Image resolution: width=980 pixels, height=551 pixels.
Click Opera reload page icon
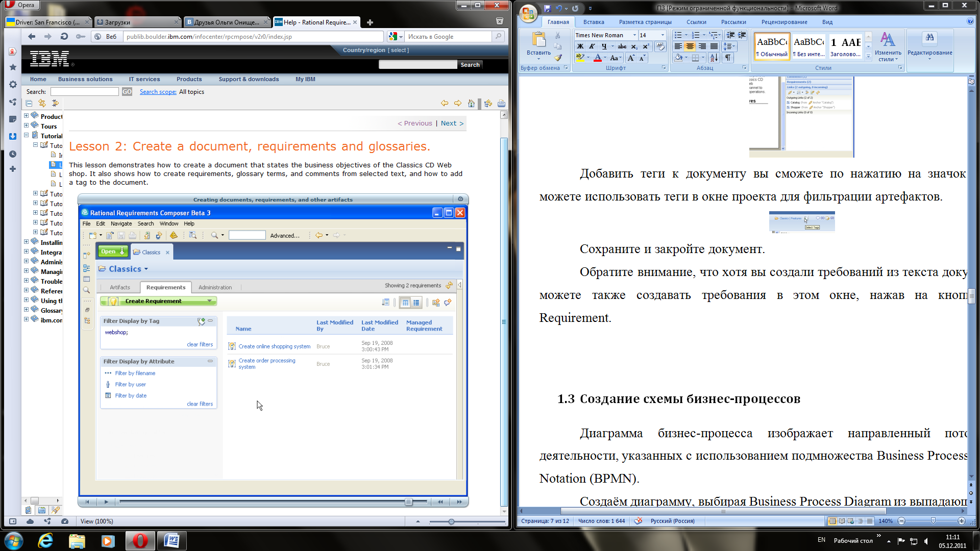click(64, 36)
